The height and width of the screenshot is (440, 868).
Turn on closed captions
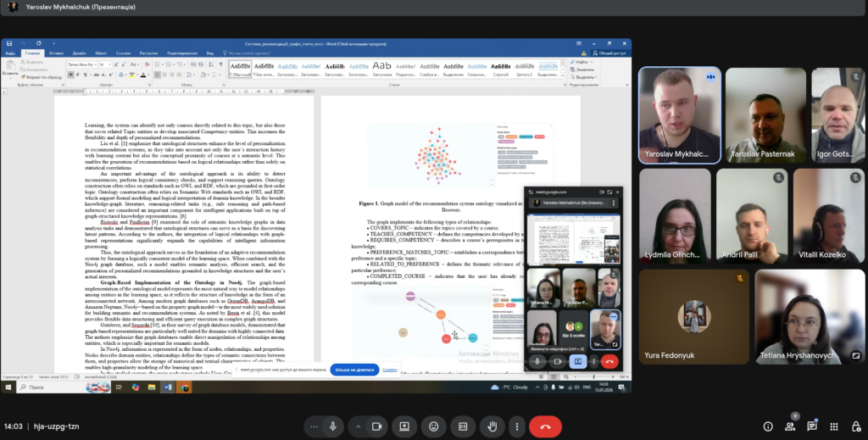click(x=463, y=426)
